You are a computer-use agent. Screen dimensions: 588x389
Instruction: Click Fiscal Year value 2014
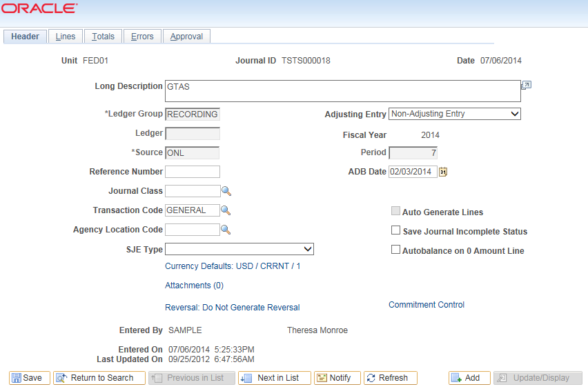click(x=430, y=135)
